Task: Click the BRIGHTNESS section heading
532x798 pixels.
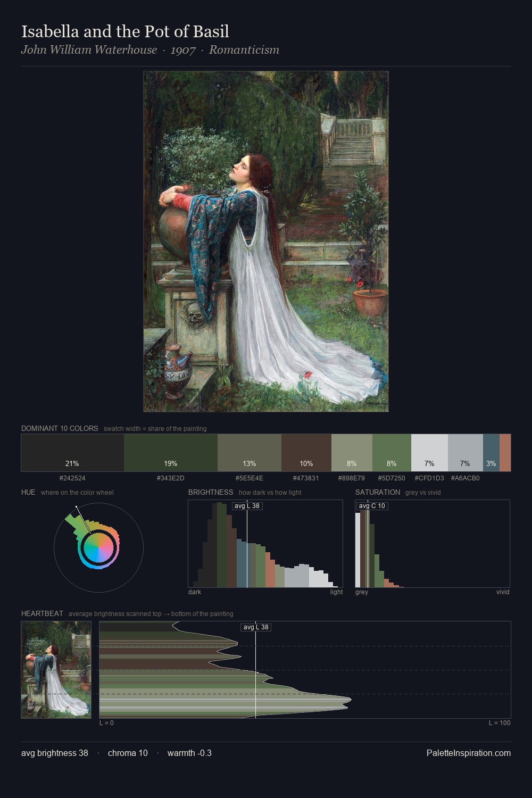Action: tap(211, 492)
